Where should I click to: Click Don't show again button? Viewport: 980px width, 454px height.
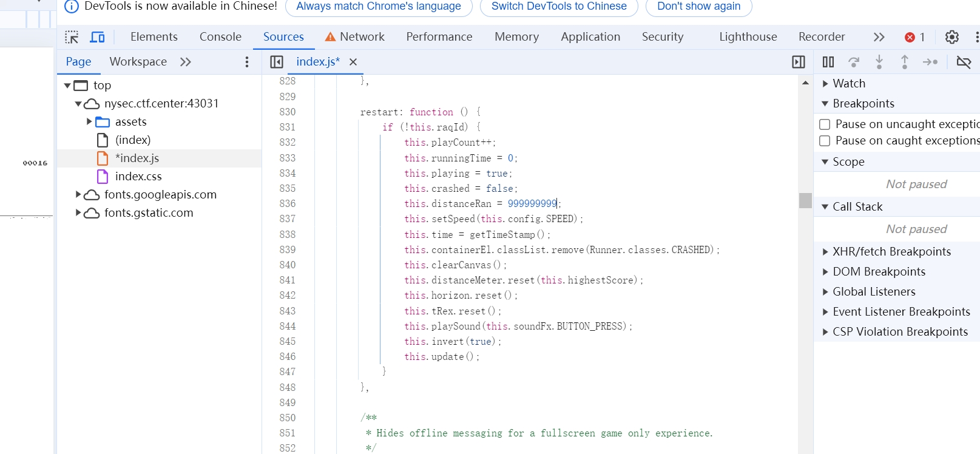tap(698, 7)
